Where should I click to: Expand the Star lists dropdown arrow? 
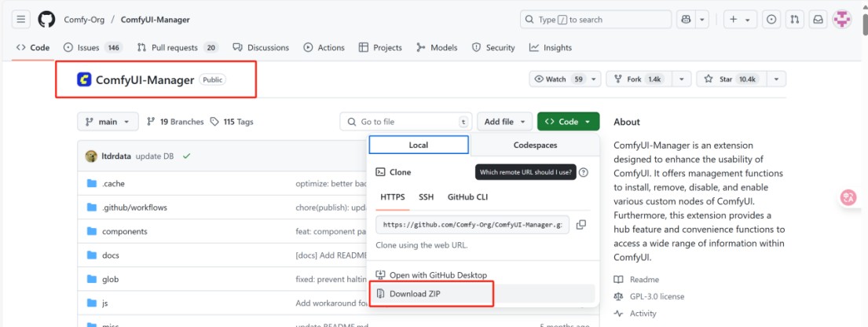pos(777,79)
